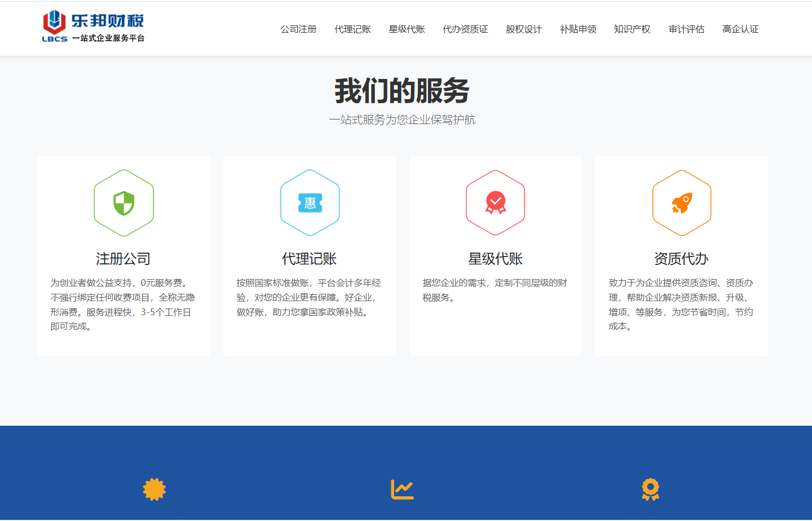Image resolution: width=812 pixels, height=521 pixels.
Task: Open 代办资质证 from the navigation bar
Action: tap(465, 29)
